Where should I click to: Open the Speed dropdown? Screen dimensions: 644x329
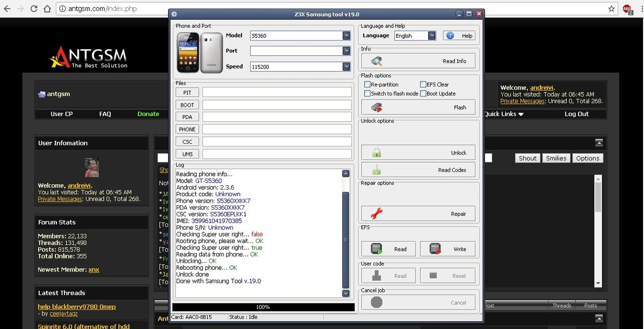coord(346,66)
